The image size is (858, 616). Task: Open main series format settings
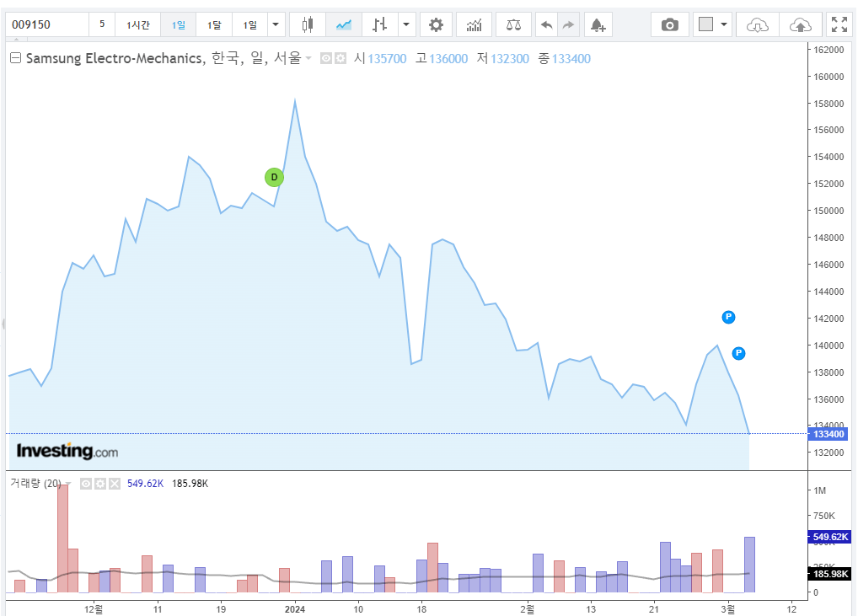click(x=341, y=58)
